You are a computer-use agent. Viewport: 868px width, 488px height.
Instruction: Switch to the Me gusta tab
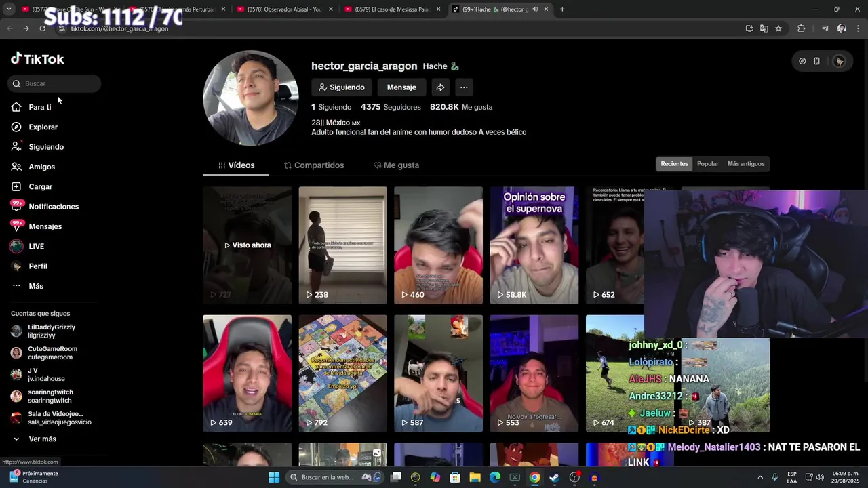396,165
